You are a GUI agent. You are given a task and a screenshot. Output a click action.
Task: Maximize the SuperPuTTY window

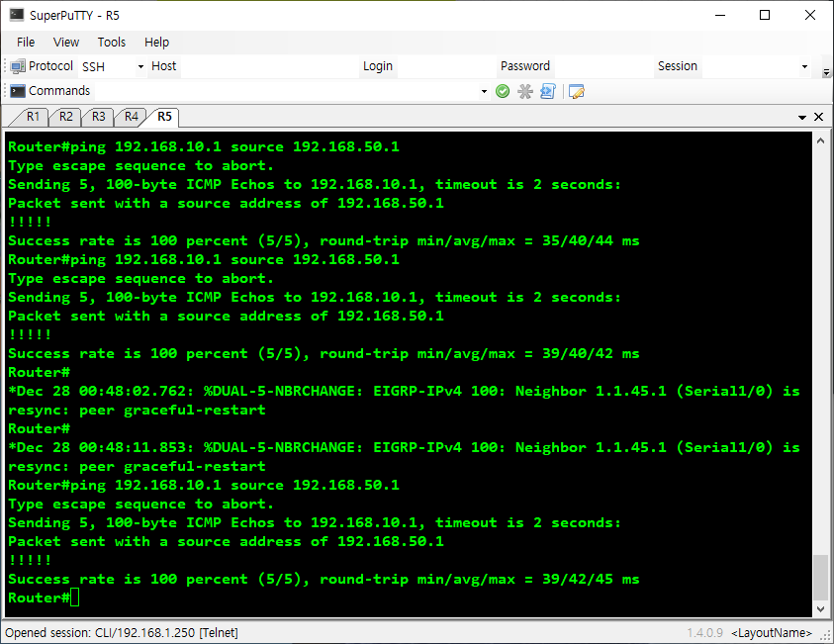765,15
